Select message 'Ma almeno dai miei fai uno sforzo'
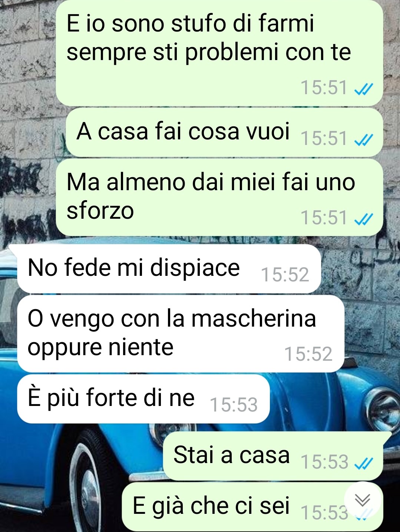Image resolution: width=400 pixels, height=532 pixels. (219, 197)
